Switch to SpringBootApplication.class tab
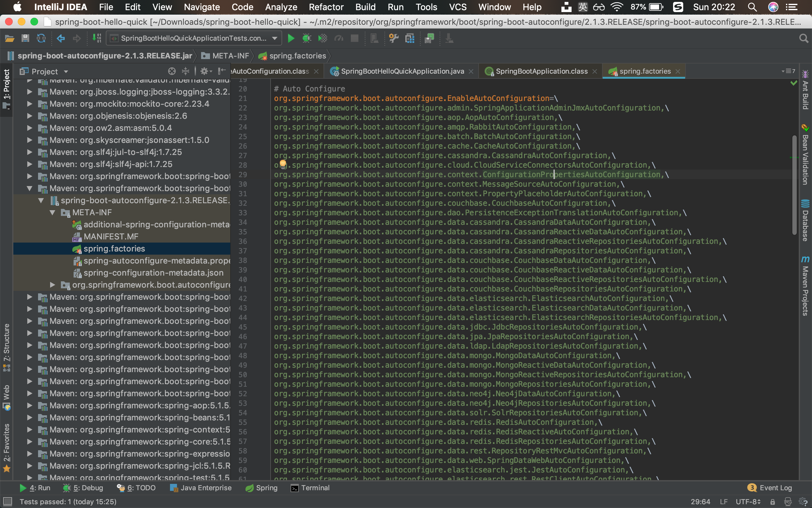Image resolution: width=812 pixels, height=508 pixels. (x=541, y=71)
